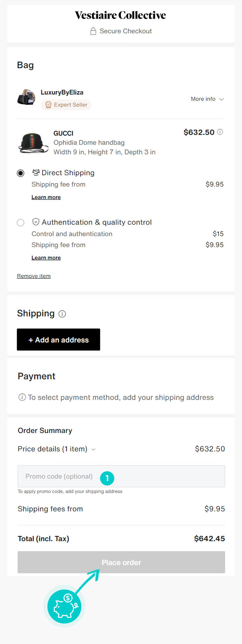Expand the More info seller dropdown

pos(207,99)
